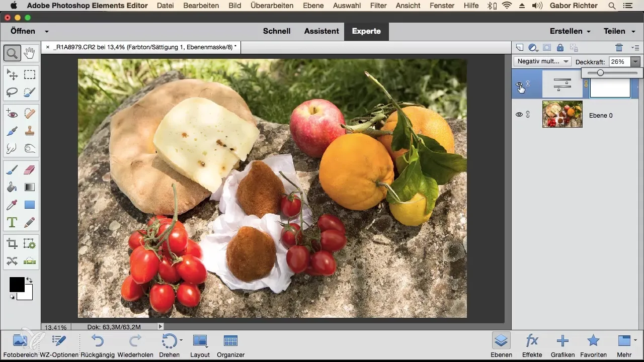Select the Straighten tool
The width and height of the screenshot is (644, 362).
tap(29, 260)
